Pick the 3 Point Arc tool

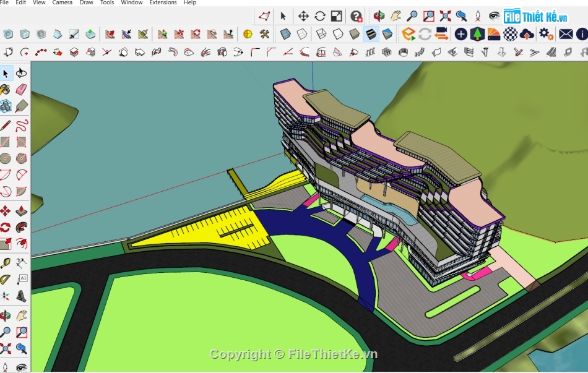point(5,191)
